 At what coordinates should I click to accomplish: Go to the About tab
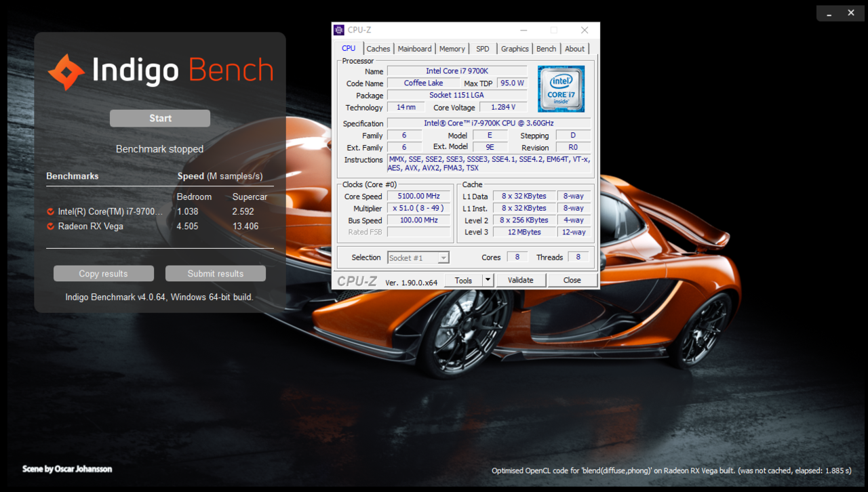[x=575, y=49]
